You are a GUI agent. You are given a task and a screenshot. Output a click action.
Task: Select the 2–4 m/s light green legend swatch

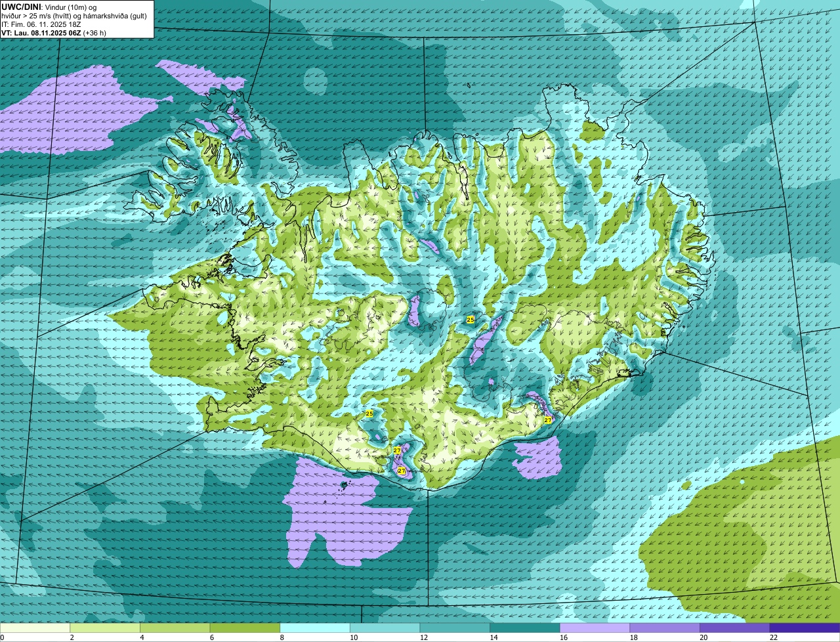point(105,628)
